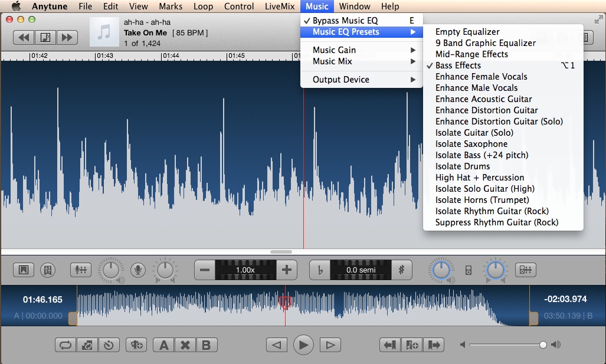Choose Isolate Drums preset
Image resolution: width=606 pixels, height=364 pixels.
click(503, 166)
